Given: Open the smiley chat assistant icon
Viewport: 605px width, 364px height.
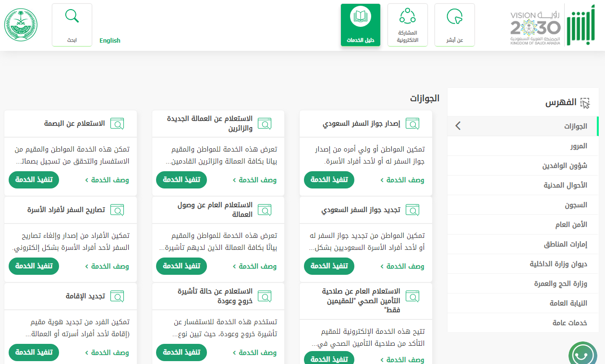Looking at the screenshot, I should point(582,355).
